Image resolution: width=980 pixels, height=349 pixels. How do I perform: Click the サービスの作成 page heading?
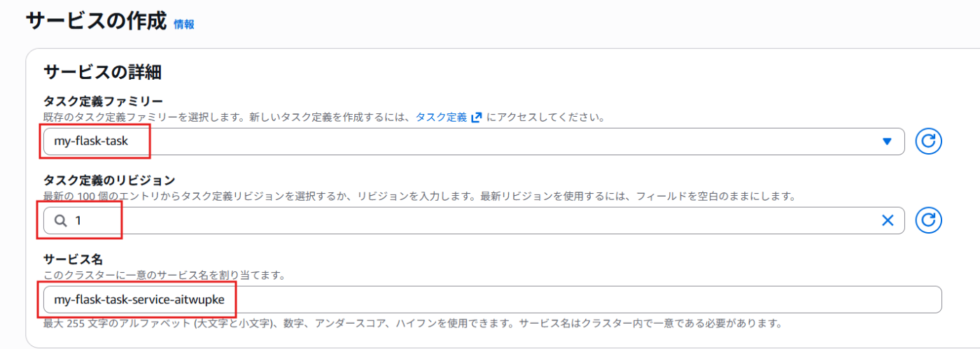(x=96, y=21)
